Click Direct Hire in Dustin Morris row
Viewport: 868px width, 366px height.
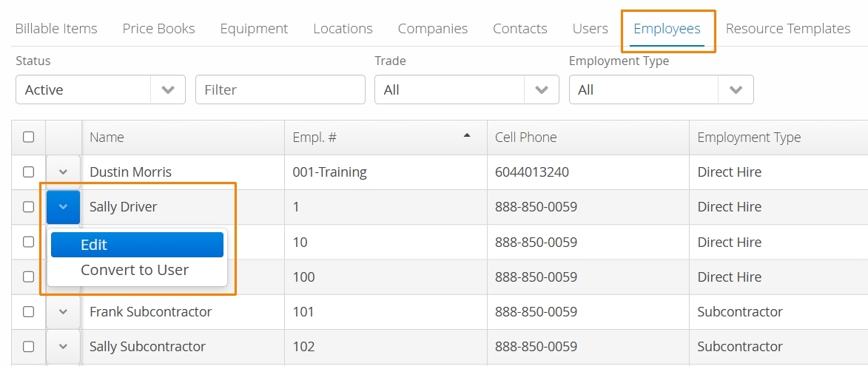pos(730,172)
